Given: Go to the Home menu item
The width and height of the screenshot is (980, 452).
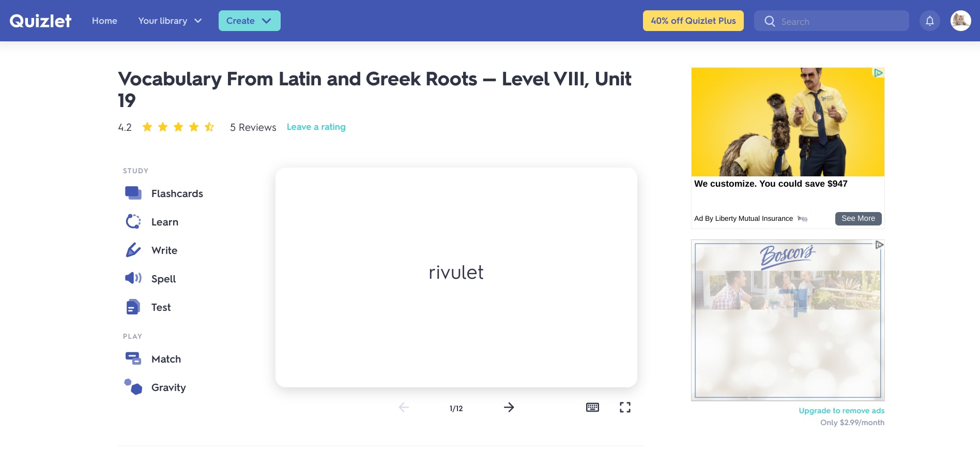Looking at the screenshot, I should click(104, 21).
